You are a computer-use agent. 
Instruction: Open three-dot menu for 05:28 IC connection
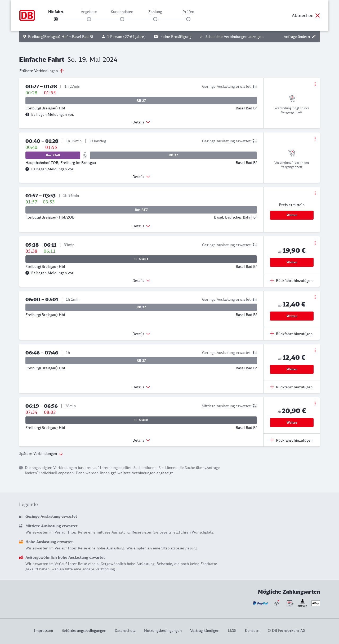click(315, 243)
